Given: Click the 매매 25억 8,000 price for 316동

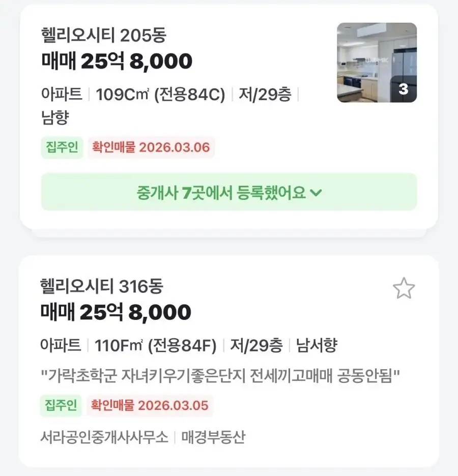Looking at the screenshot, I should click(x=116, y=312).
